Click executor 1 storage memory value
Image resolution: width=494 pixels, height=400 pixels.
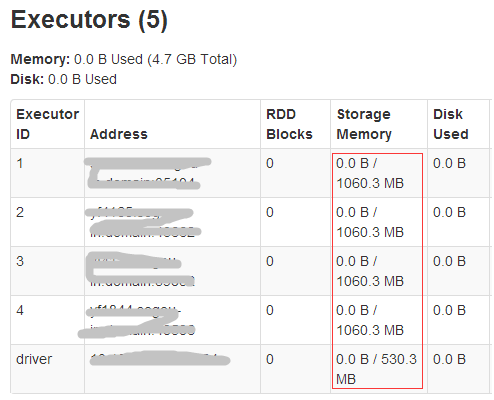[x=370, y=173]
